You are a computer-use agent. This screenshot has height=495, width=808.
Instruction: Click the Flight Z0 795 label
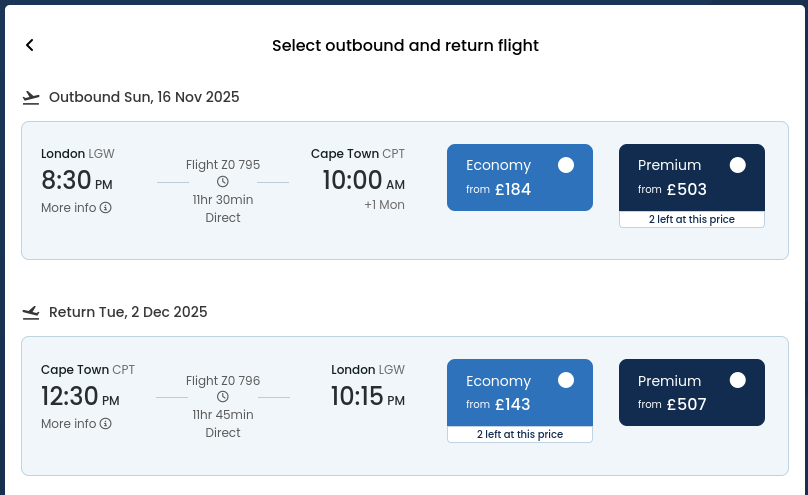(x=223, y=165)
